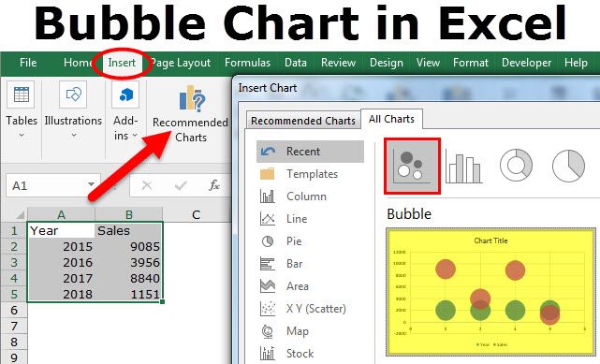The width and height of the screenshot is (600, 364).
Task: Click the cell with value 2015
Action: (x=61, y=247)
